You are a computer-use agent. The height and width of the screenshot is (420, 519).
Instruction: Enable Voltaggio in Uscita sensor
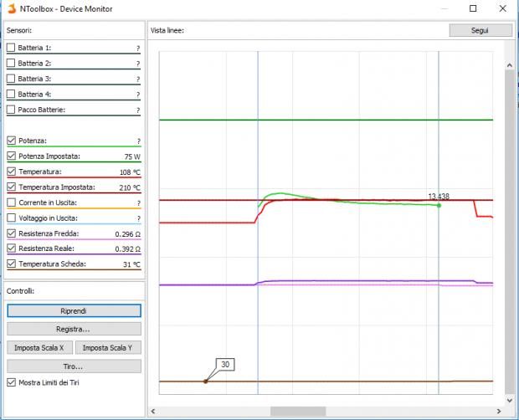11,218
